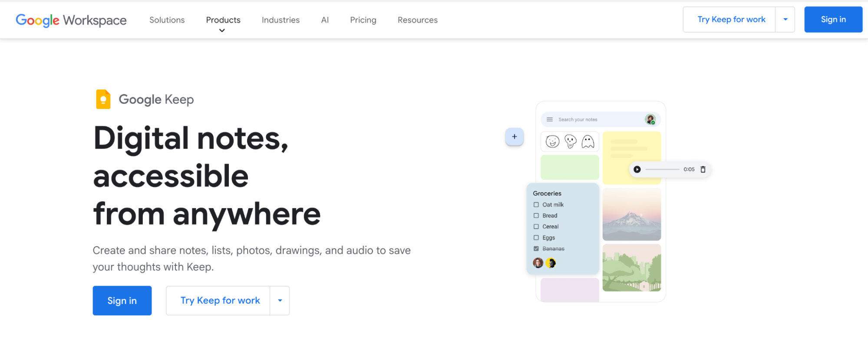The height and width of the screenshot is (344, 868).
Task: Check the Bread checkbox
Action: coord(536,215)
